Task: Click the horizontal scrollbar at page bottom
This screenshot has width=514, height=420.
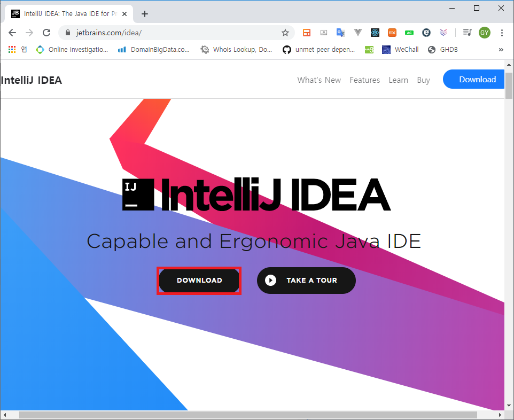Action: click(248, 415)
